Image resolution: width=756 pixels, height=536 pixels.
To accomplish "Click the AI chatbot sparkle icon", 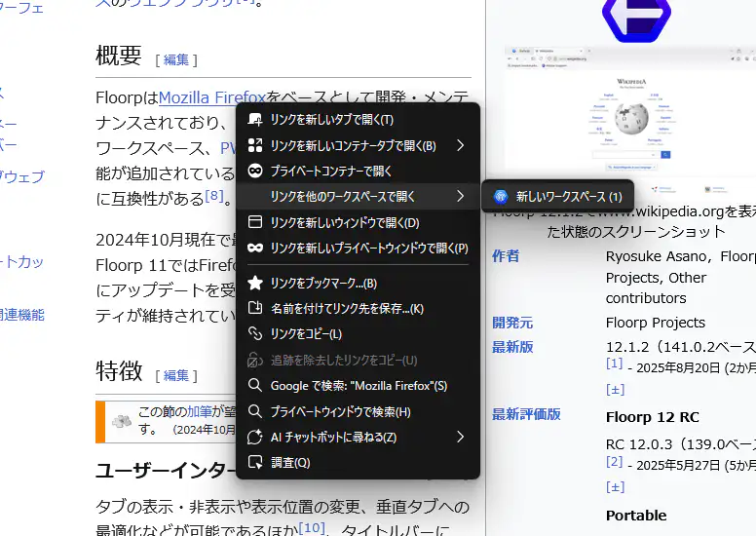I will (254, 437).
